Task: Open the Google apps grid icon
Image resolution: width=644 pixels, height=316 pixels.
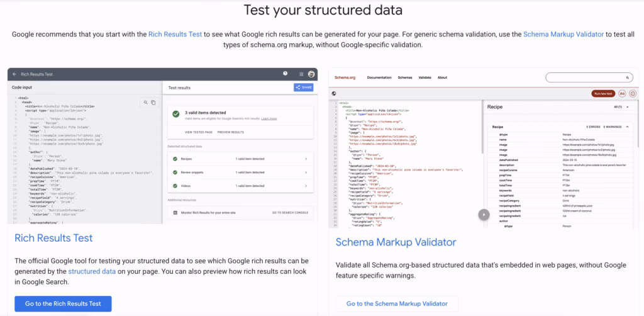Action: 301,74
